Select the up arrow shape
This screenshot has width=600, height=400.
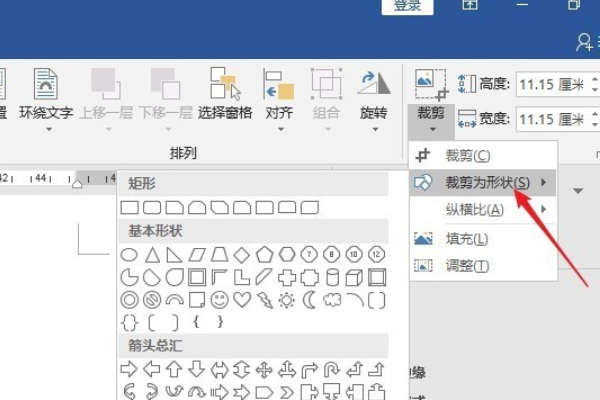(x=174, y=369)
